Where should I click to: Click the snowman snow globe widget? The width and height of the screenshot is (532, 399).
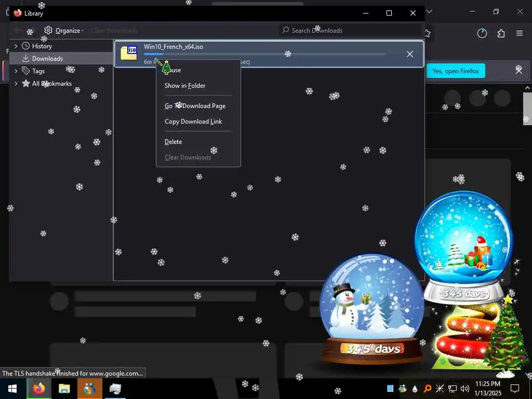click(372, 309)
